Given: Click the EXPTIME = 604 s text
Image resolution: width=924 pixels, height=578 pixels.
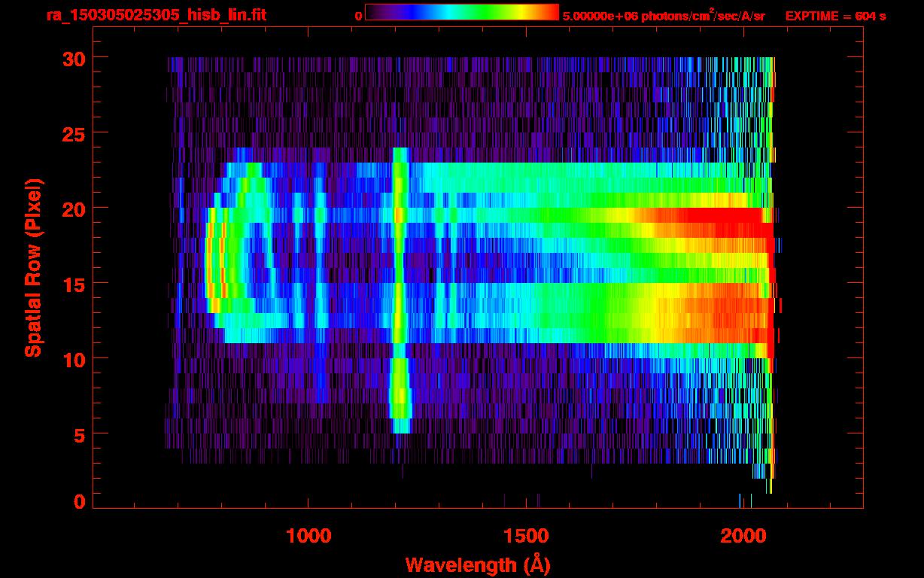Looking at the screenshot, I should tap(835, 16).
